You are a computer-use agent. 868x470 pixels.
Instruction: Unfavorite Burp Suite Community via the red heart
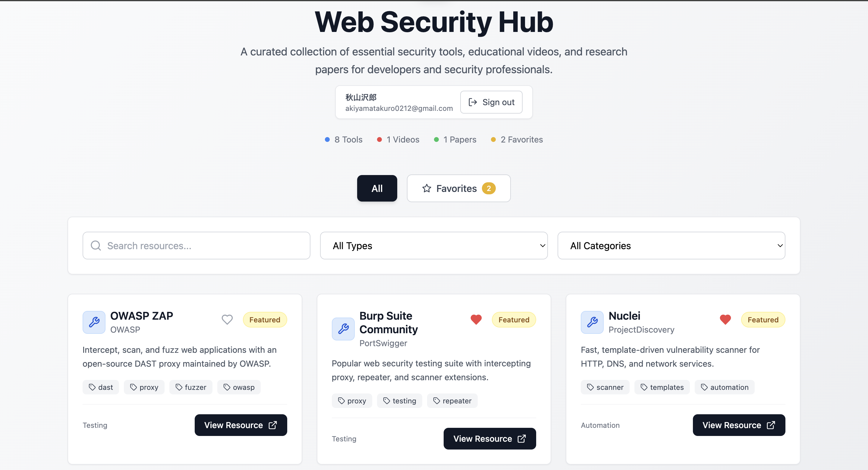click(476, 319)
